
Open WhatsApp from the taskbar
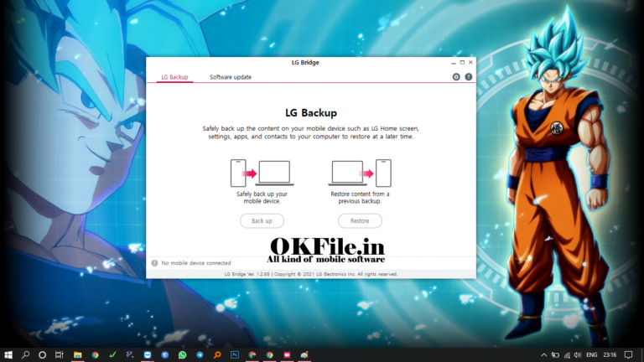182,355
